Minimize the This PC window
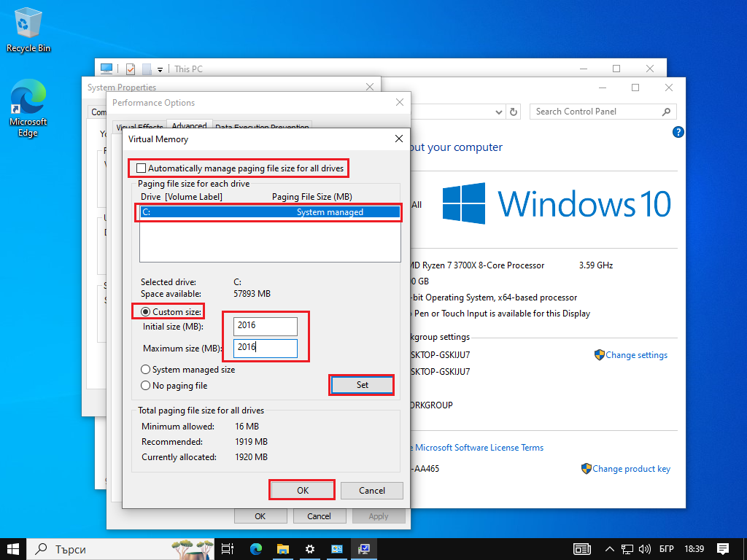747x560 pixels. click(584, 69)
